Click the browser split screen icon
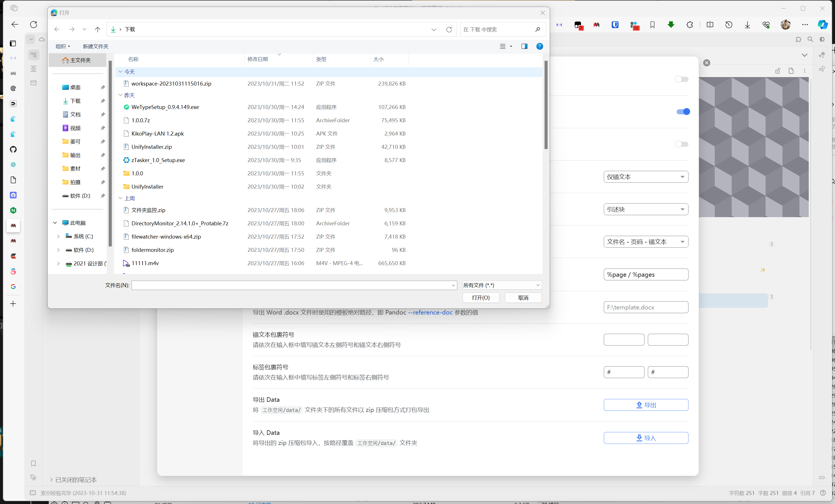Viewport: 835px width, 504px height. [710, 25]
